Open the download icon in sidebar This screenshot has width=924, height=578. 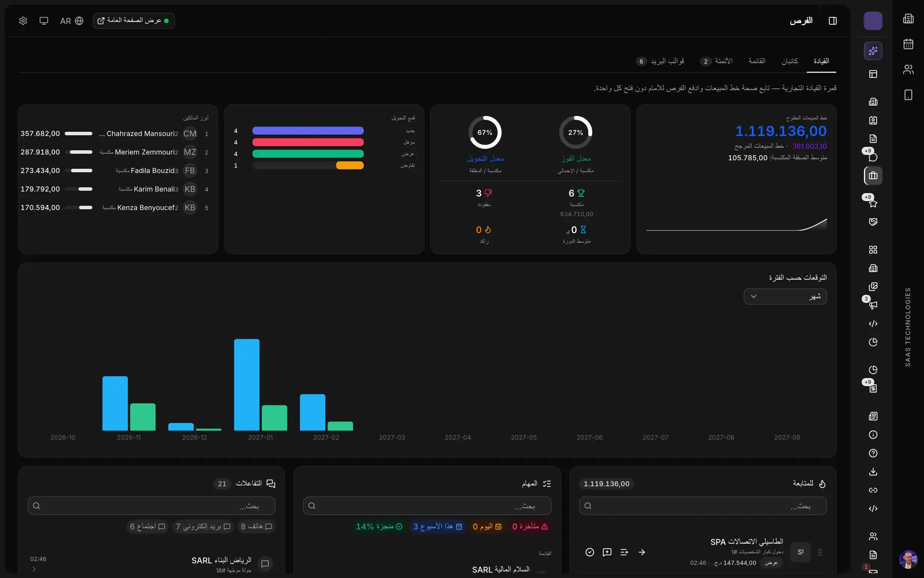(873, 471)
